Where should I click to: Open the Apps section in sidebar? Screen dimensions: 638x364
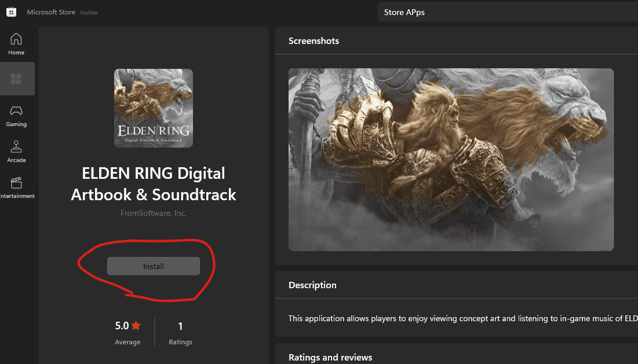coord(16,78)
